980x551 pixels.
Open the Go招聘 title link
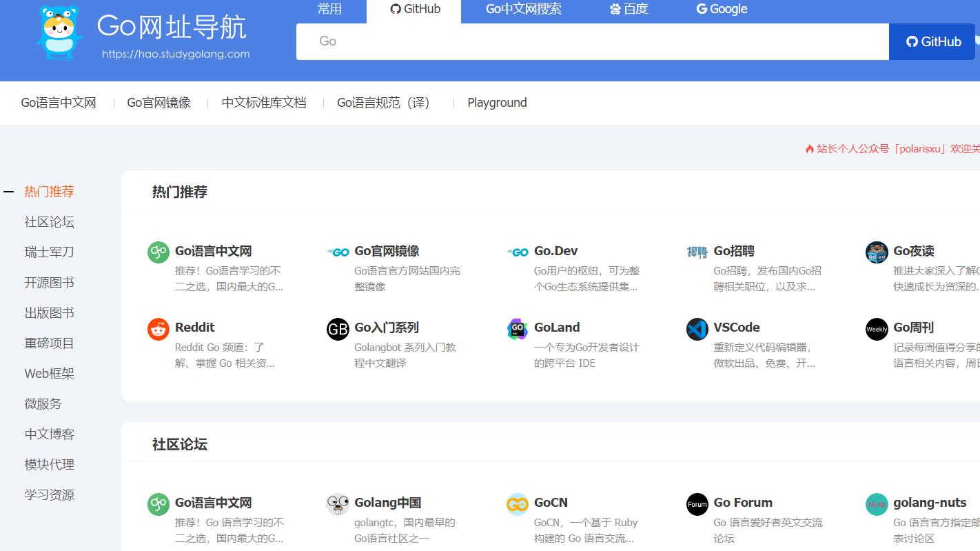point(734,251)
